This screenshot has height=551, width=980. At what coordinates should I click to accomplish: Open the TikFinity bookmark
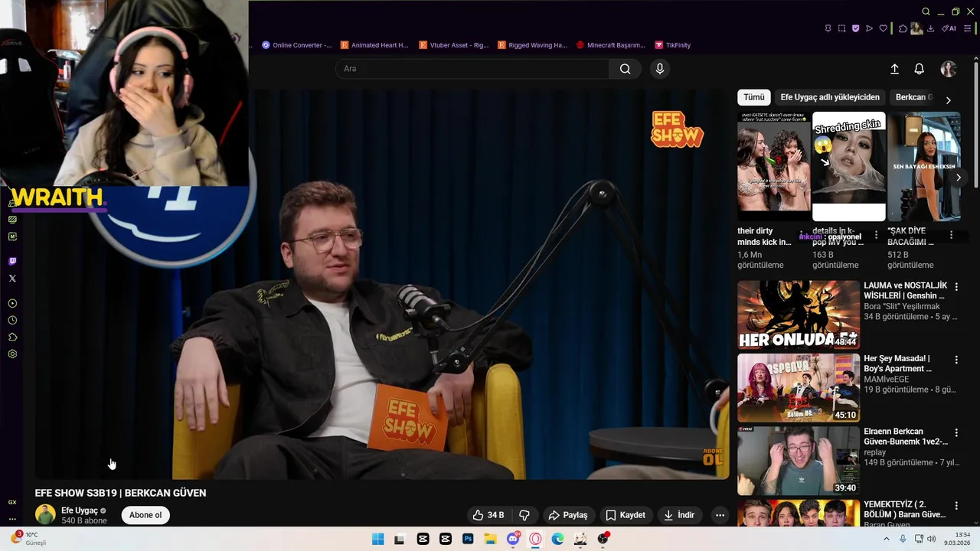[x=672, y=45]
